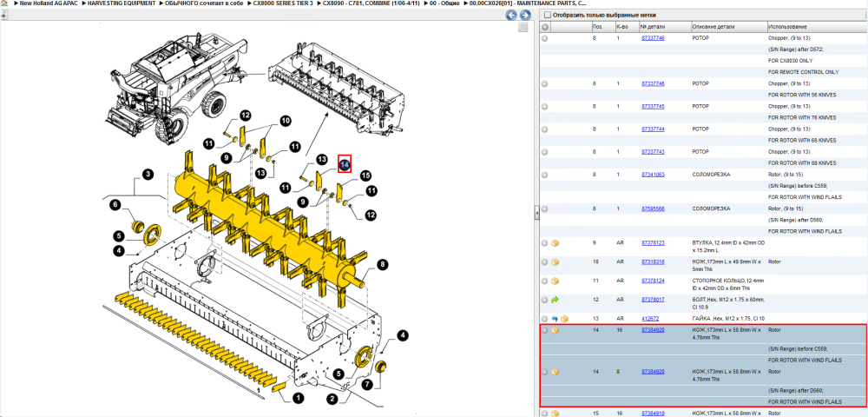The width and height of the screenshot is (868, 417).
Task: Click 'FOR REMOTE CONTROL ONLY' usage text
Action: coord(803,72)
